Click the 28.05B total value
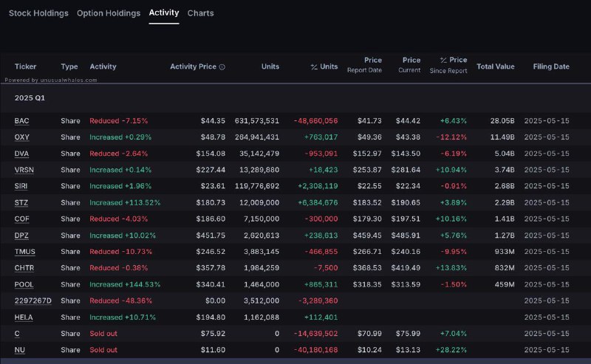Screen dimensions: 591x364 pyautogui.click(x=502, y=121)
